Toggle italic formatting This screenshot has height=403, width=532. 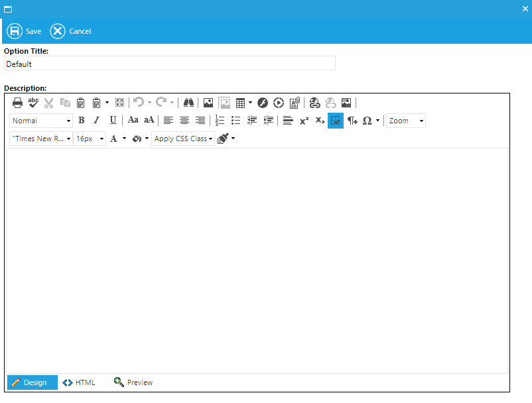tap(97, 121)
